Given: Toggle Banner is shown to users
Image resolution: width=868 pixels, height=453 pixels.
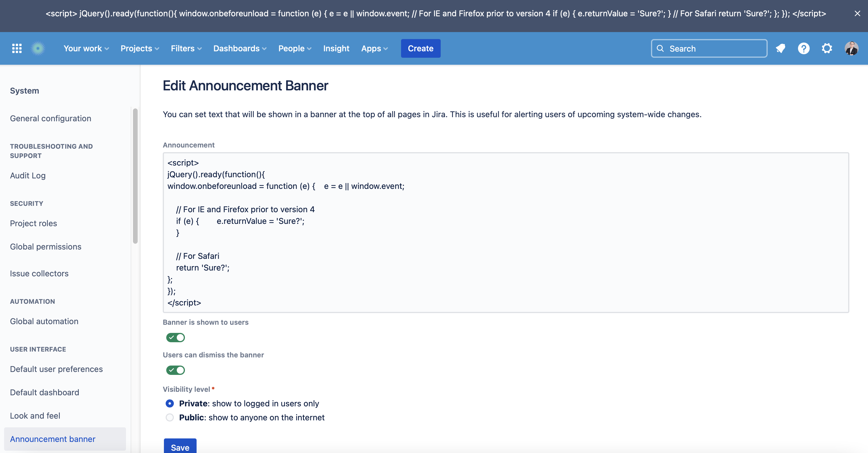Looking at the screenshot, I should 175,338.
